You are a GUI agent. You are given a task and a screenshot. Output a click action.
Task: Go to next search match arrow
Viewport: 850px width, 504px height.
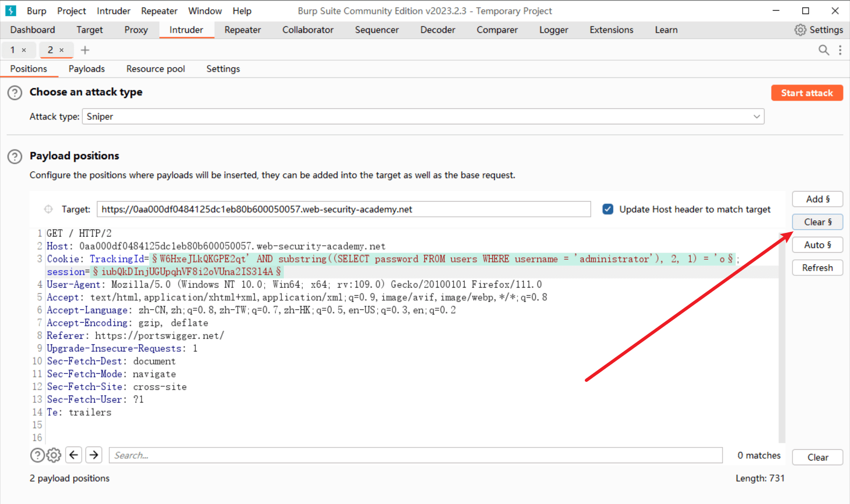point(94,455)
